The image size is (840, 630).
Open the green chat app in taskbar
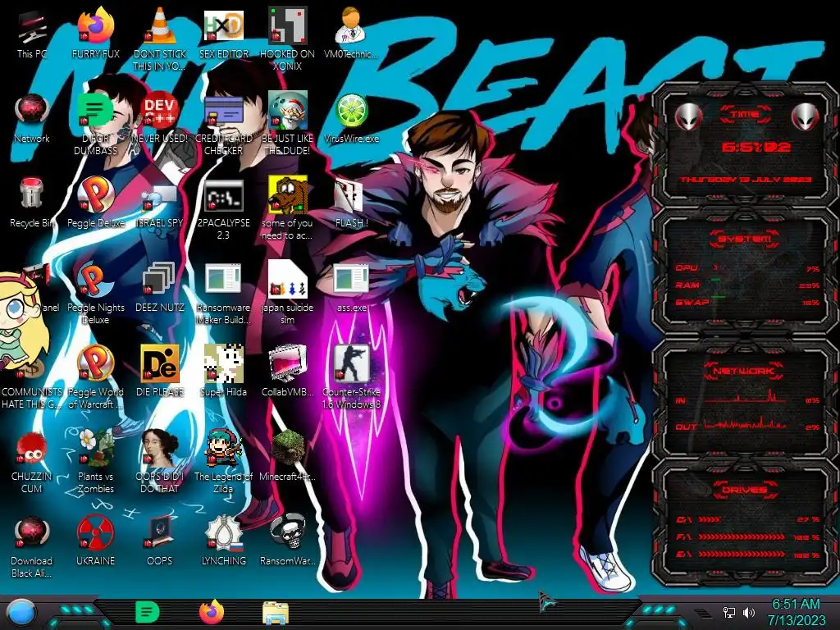point(148,612)
